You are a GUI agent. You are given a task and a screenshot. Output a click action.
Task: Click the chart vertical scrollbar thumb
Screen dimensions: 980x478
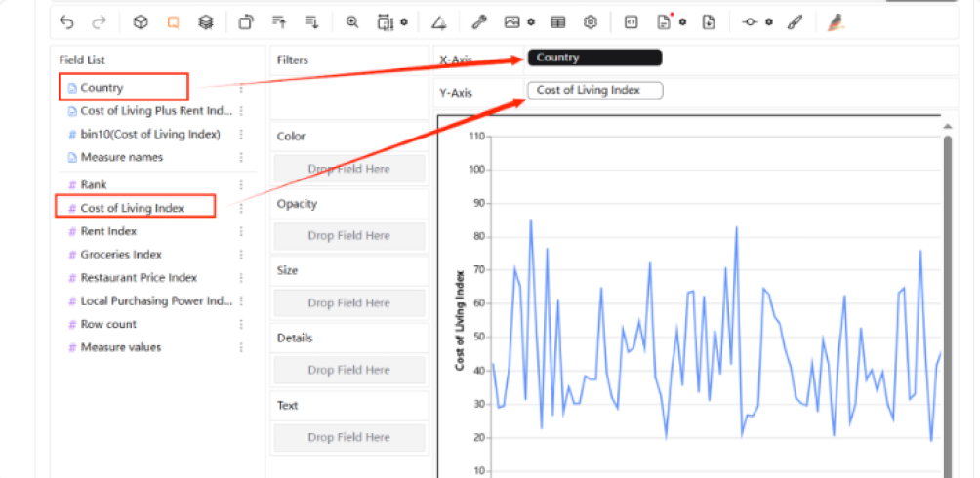[948, 306]
